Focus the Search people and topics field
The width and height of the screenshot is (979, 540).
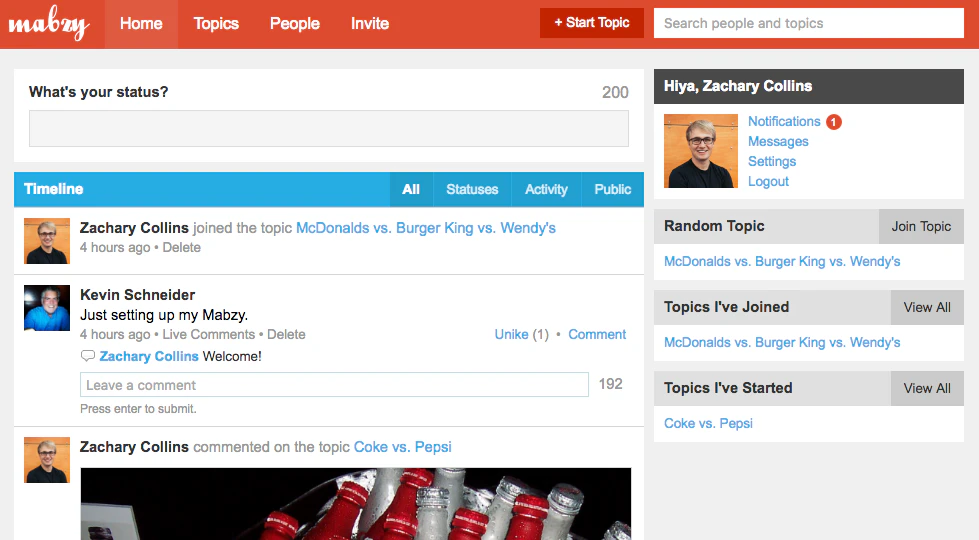pos(809,23)
